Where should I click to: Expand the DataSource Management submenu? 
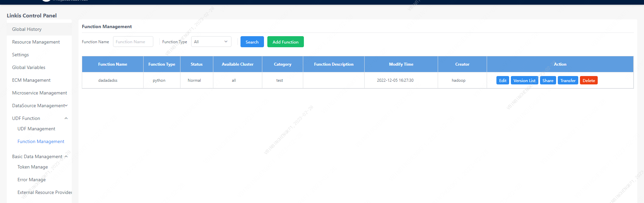pyautogui.click(x=40, y=106)
